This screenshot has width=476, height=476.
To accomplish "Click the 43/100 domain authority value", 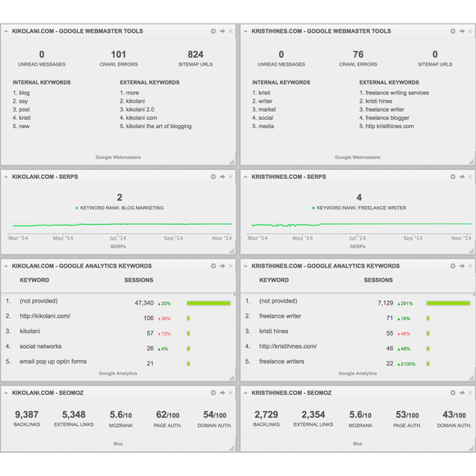I will pos(454,414).
